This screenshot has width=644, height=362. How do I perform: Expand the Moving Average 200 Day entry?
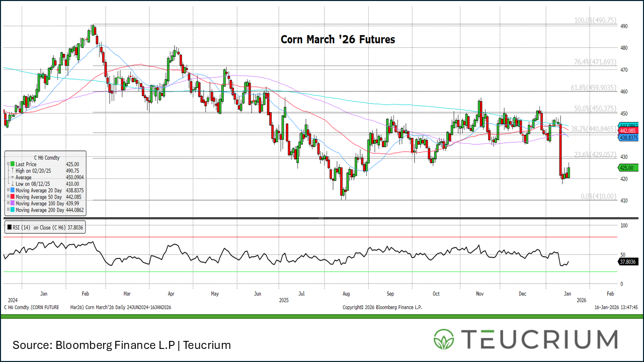[7, 210]
